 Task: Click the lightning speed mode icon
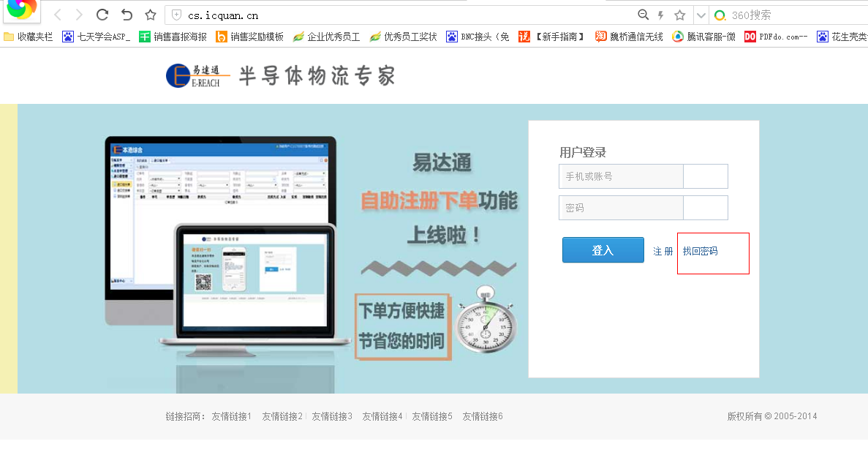click(x=661, y=15)
